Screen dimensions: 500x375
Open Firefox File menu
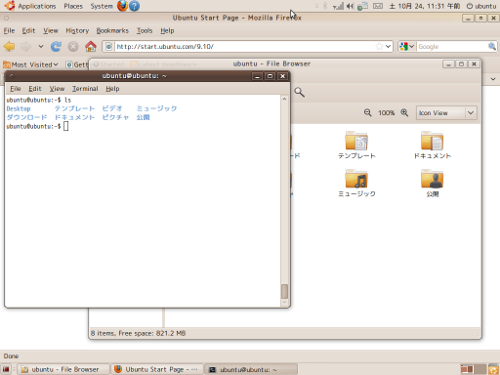pos(9,31)
